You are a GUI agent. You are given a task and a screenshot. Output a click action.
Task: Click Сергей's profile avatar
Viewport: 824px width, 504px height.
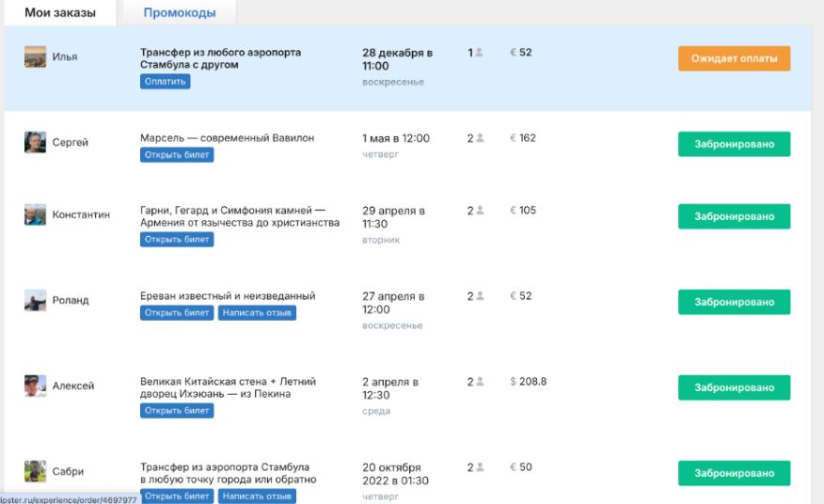pos(35,143)
